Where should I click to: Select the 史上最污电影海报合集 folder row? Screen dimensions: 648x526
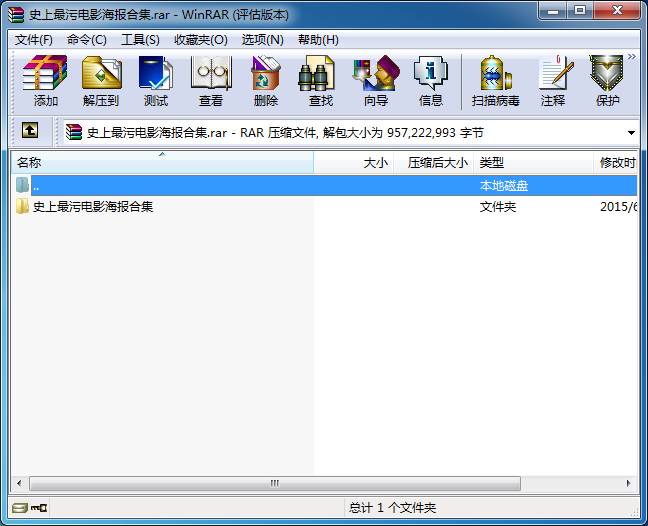point(325,206)
